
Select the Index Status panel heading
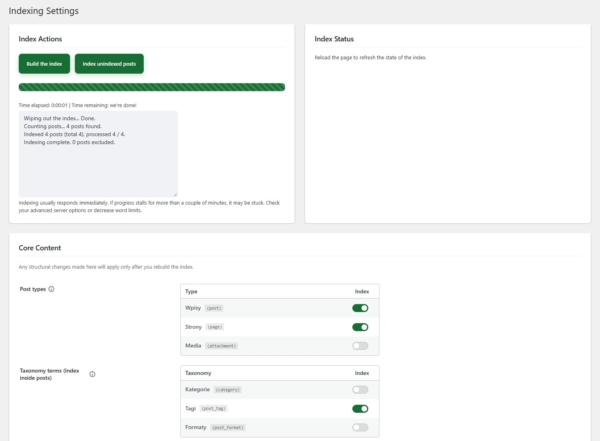tap(334, 39)
